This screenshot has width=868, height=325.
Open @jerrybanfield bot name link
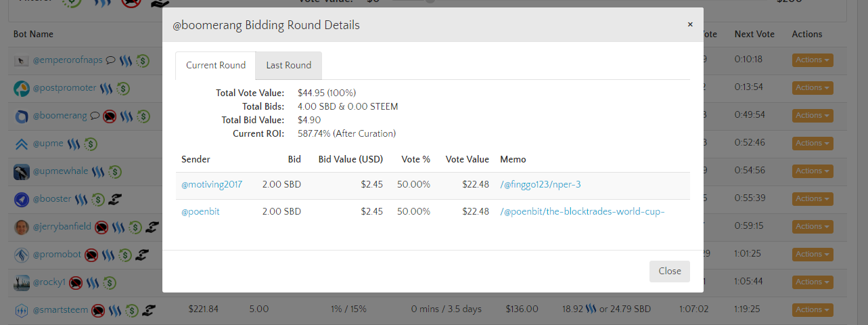62,226
